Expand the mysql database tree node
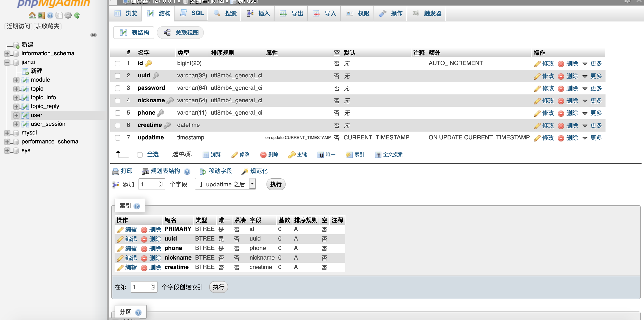644x320 pixels. pyautogui.click(x=7, y=133)
